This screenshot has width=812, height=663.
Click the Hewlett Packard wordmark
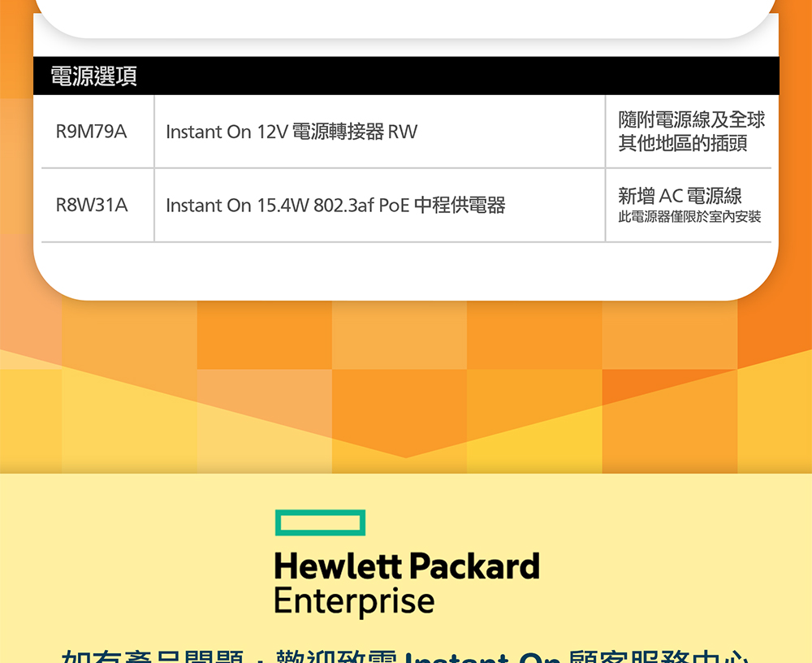[x=406, y=566]
